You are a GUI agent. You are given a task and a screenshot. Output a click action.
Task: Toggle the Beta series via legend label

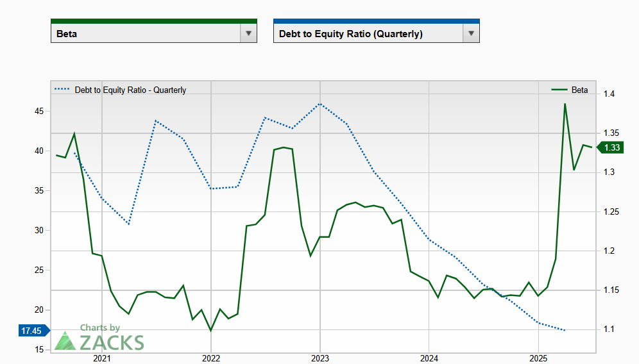(x=579, y=90)
